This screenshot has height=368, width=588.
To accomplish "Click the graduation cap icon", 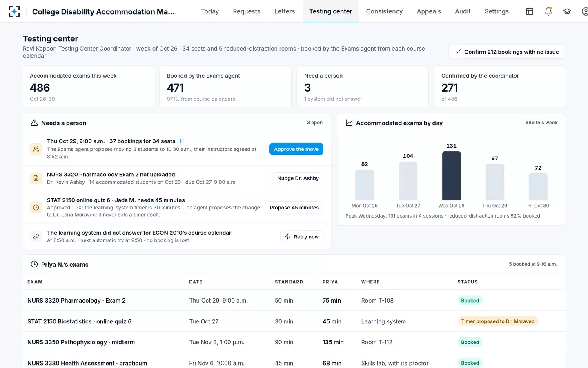I will tap(567, 11).
